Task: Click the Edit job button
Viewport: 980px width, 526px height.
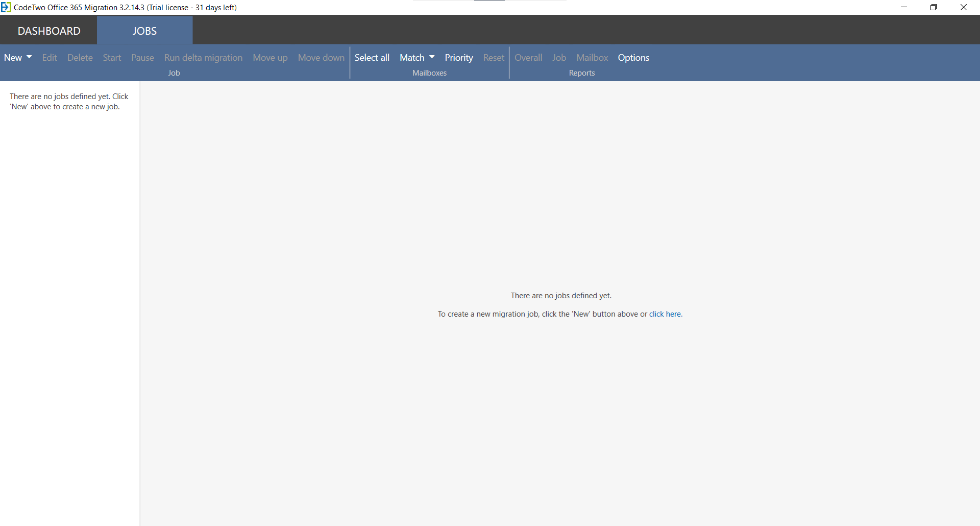Action: click(50, 58)
